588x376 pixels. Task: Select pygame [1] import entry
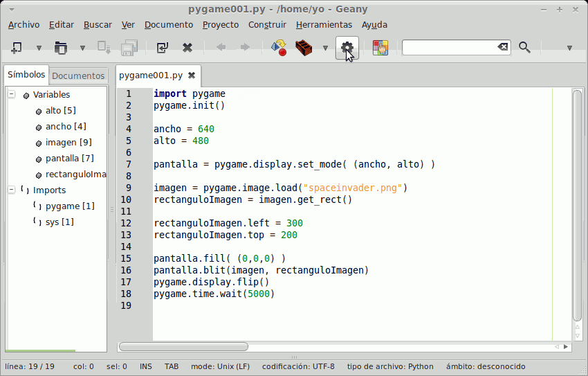[x=70, y=206]
